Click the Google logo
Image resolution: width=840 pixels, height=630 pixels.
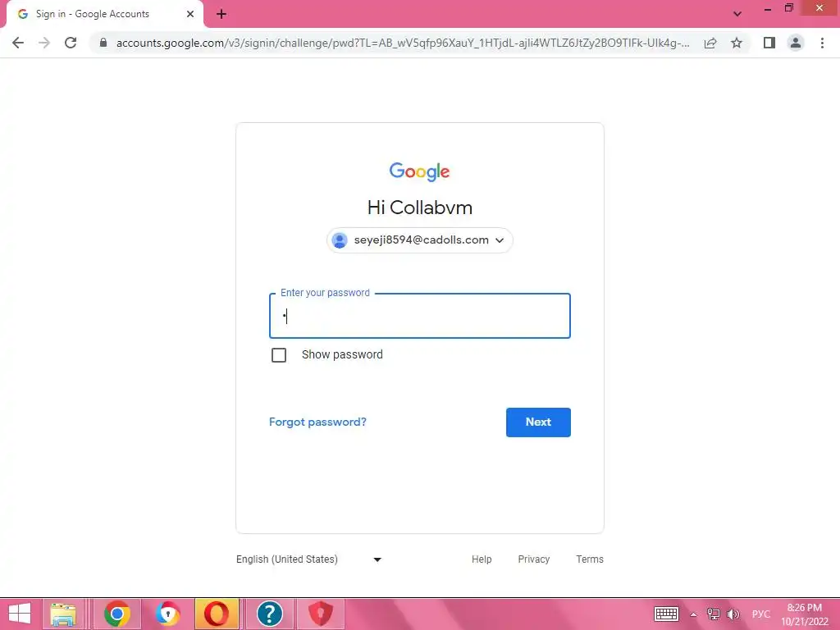click(419, 171)
